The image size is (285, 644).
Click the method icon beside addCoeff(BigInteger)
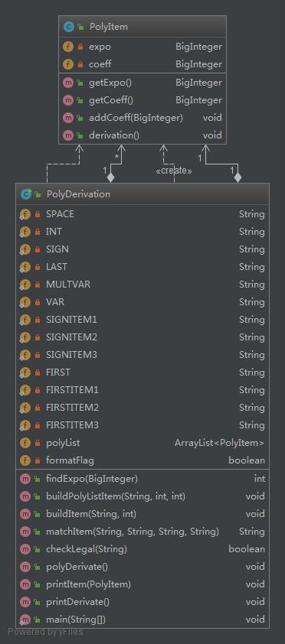68,118
